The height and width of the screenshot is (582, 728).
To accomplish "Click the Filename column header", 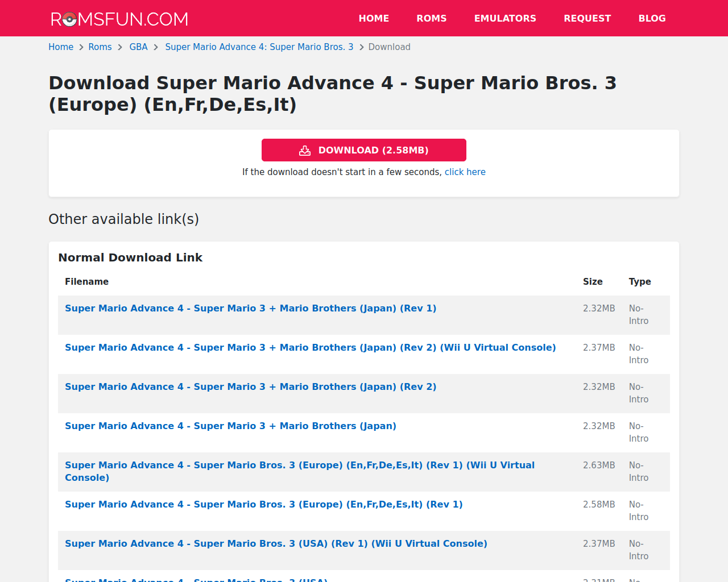I will click(86, 282).
